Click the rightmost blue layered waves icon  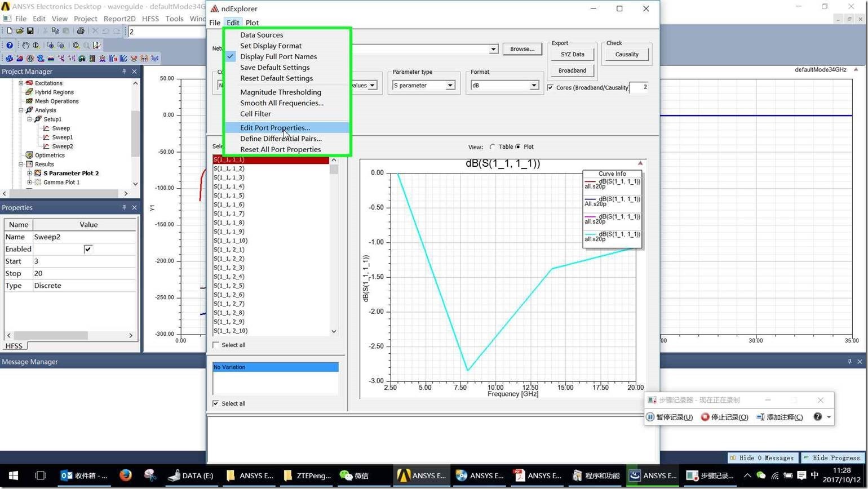pyautogui.click(x=154, y=58)
